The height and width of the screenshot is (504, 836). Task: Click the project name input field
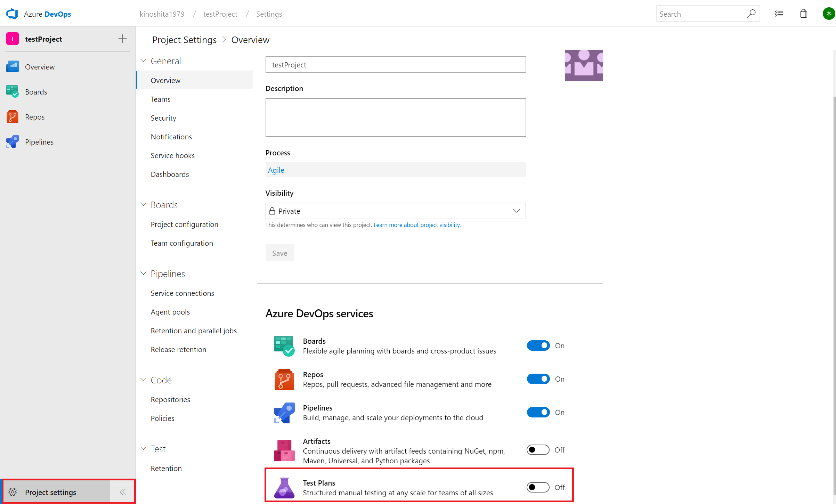396,64
